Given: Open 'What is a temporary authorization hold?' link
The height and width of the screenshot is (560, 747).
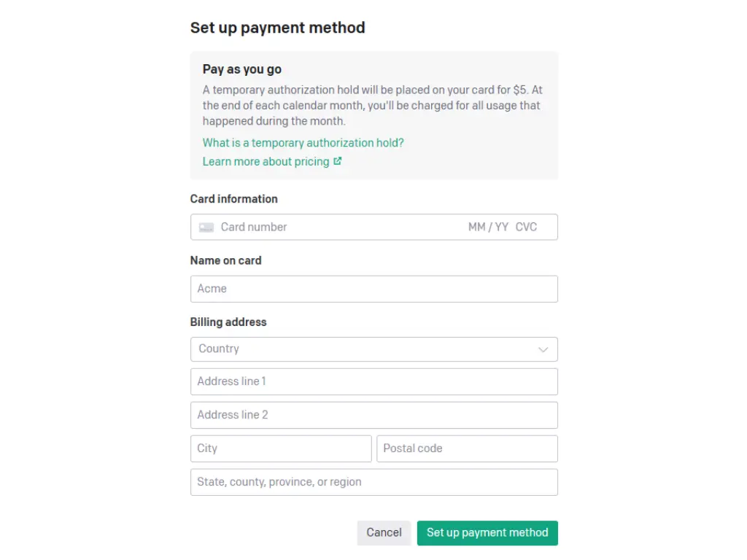Looking at the screenshot, I should tap(303, 143).
